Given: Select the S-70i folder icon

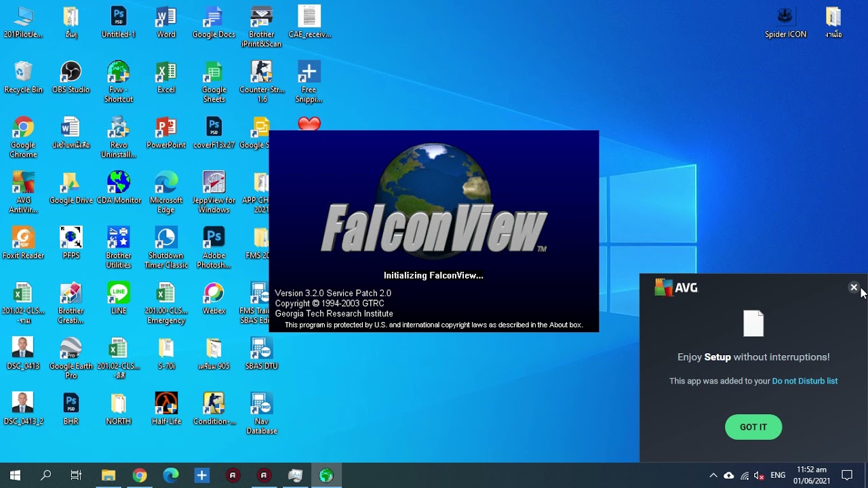Looking at the screenshot, I should pos(165,353).
